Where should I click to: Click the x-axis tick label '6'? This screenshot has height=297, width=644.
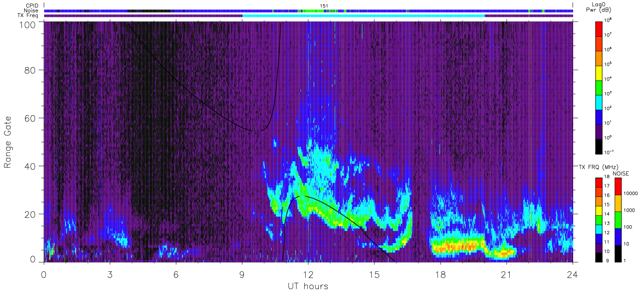176,274
